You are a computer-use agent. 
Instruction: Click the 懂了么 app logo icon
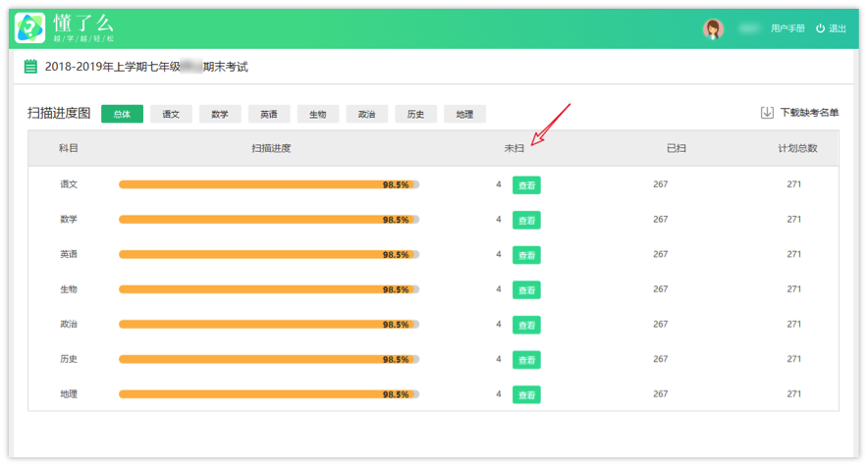[29, 27]
